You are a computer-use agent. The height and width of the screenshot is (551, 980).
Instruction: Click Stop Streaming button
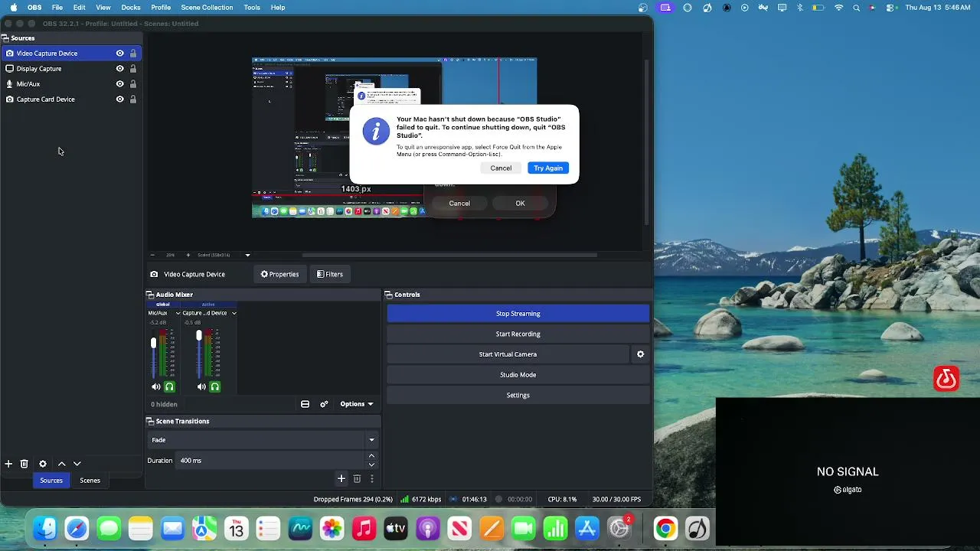click(518, 314)
